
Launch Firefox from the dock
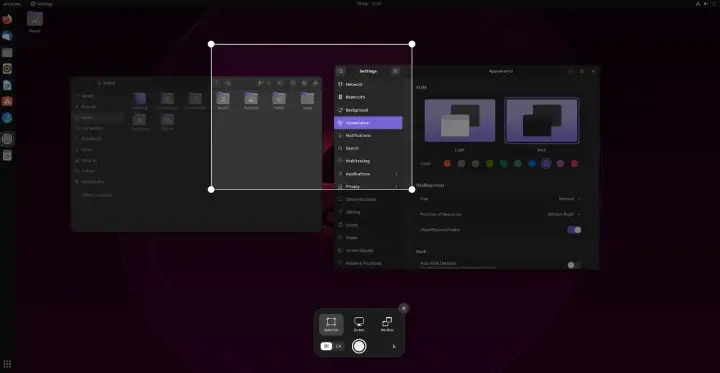tap(7, 20)
